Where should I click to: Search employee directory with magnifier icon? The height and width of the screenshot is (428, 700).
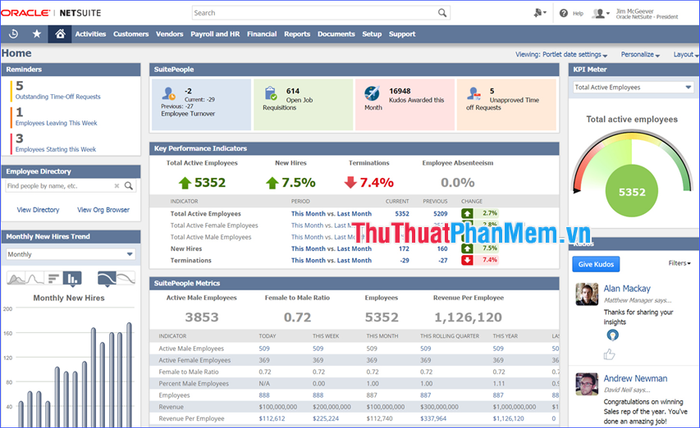point(129,186)
